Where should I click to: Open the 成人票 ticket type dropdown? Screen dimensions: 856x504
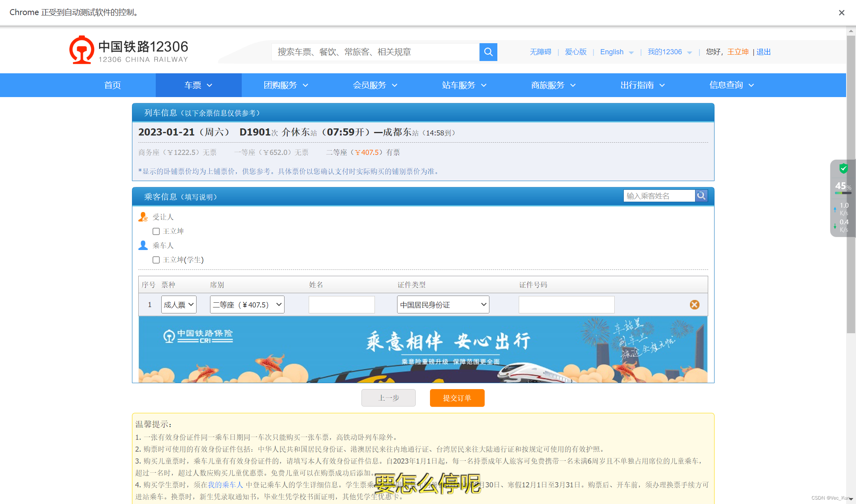[179, 305]
